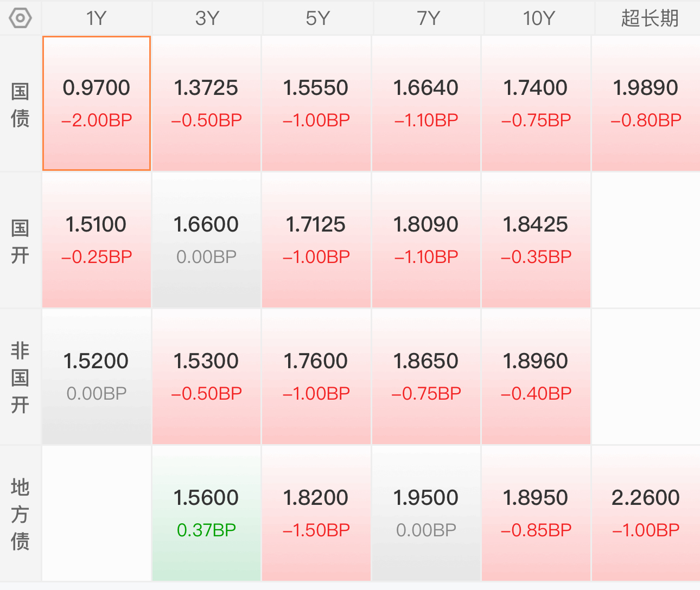Select the 1.7125 国开 5Y cell
The height and width of the screenshot is (590, 700).
pyautogui.click(x=316, y=240)
